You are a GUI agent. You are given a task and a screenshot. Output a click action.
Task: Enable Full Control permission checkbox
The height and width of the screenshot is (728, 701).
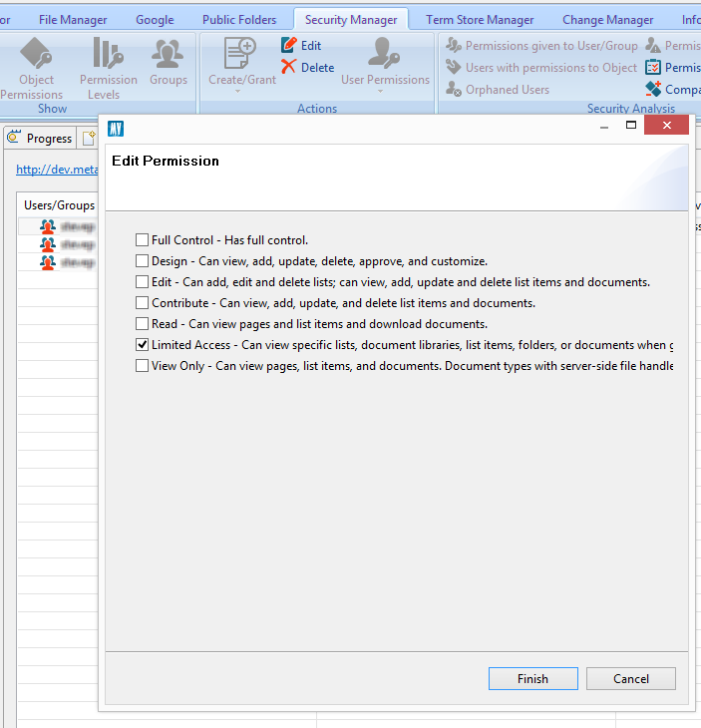pyautogui.click(x=142, y=240)
